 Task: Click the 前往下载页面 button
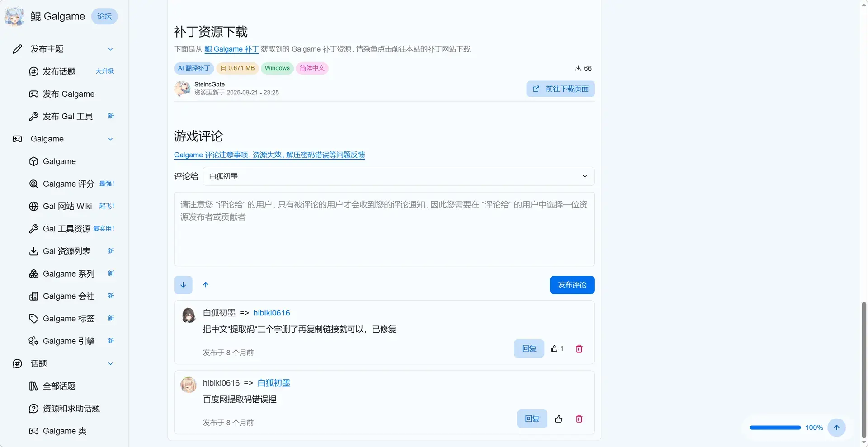pyautogui.click(x=561, y=89)
